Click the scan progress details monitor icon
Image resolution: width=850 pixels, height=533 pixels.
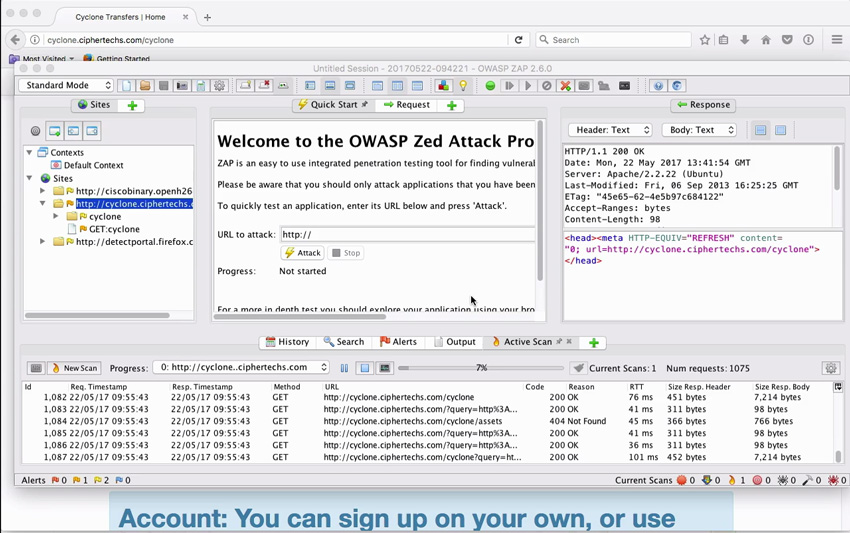click(384, 368)
